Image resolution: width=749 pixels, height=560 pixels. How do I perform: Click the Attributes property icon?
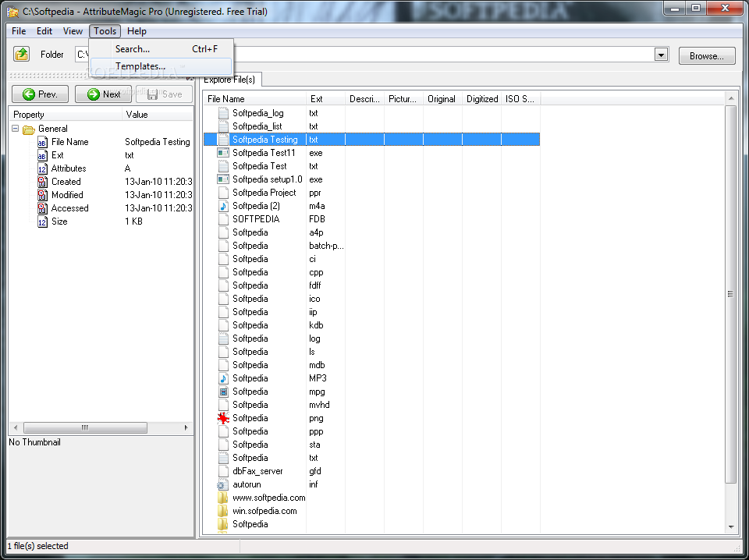point(42,168)
